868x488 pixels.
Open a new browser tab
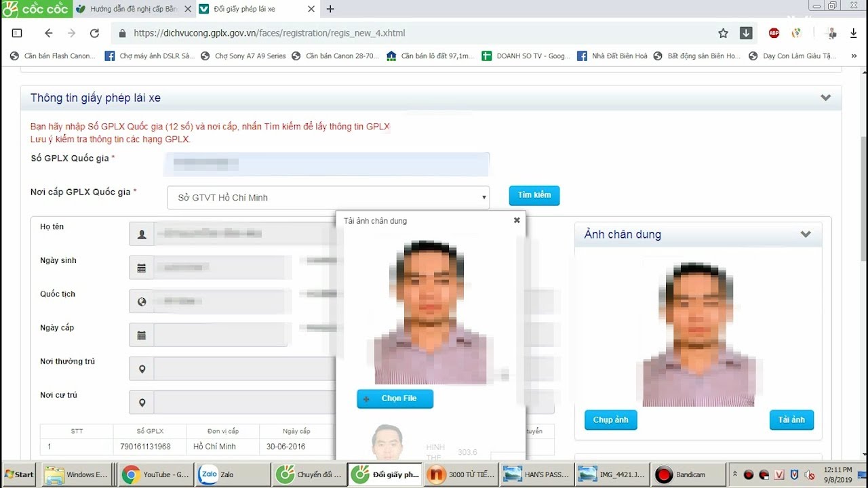pos(330,9)
